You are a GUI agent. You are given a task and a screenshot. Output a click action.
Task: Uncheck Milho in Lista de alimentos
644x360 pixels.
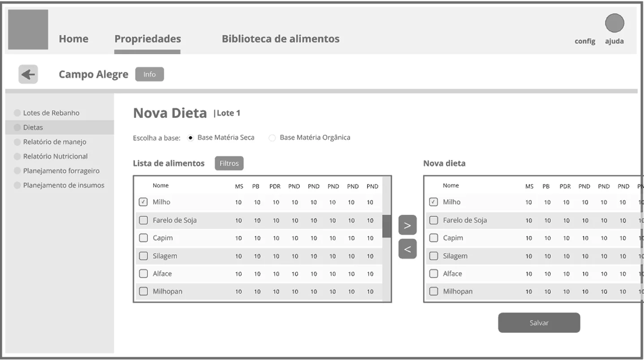click(x=143, y=202)
